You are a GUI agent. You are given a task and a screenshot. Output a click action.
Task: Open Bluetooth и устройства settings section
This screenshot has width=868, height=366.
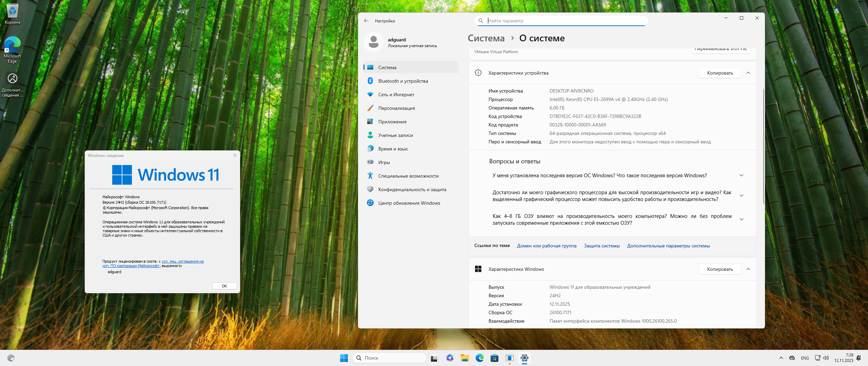[403, 81]
